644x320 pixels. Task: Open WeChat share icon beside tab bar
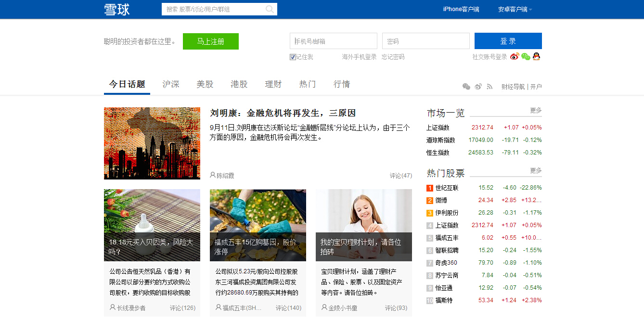tap(466, 87)
